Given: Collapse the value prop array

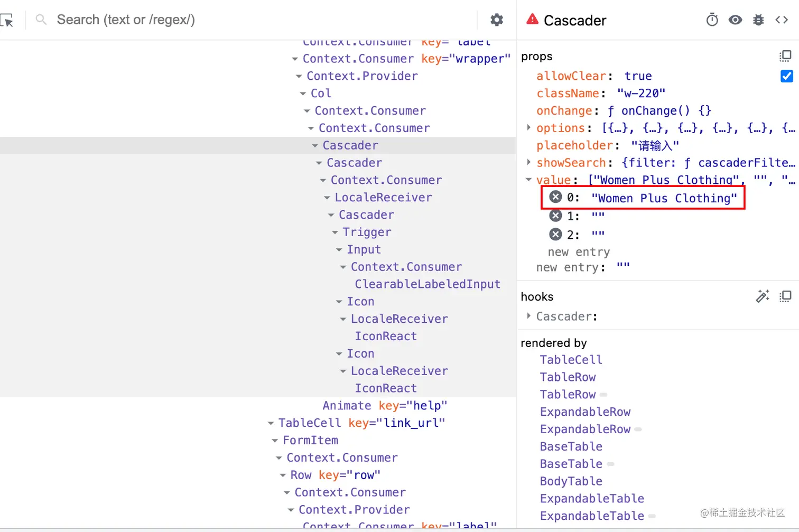Looking at the screenshot, I should point(528,180).
